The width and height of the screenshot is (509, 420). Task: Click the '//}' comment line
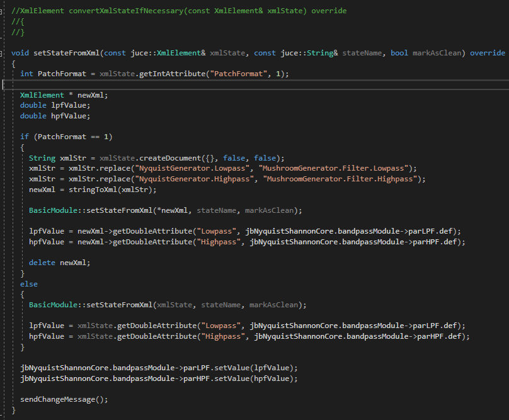tap(18, 32)
